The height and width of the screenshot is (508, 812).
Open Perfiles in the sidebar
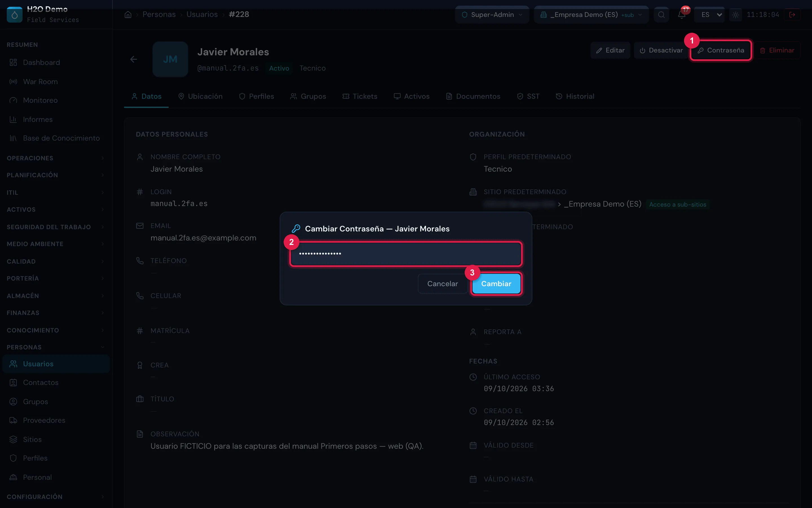(56, 458)
